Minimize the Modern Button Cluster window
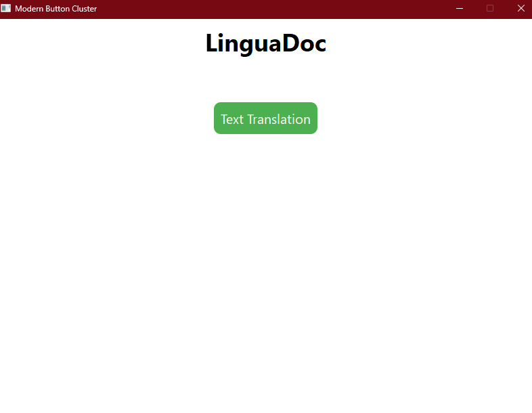Image resolution: width=532 pixels, height=413 pixels. 460,9
